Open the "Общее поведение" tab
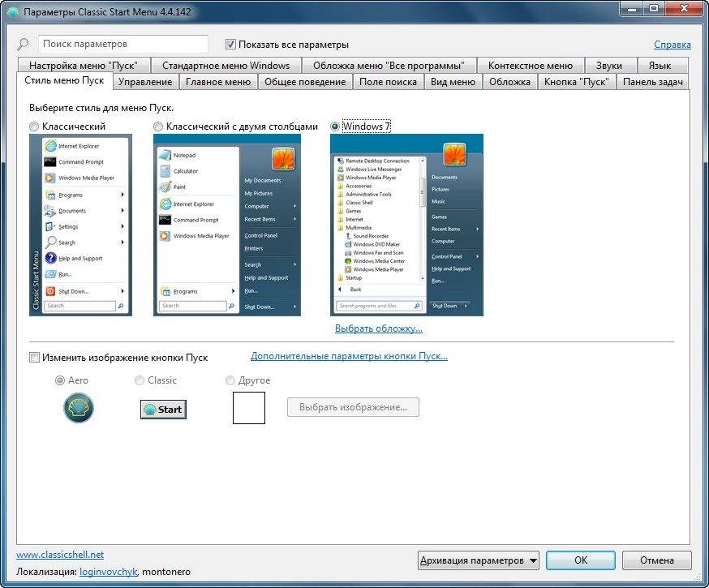This screenshot has height=588, width=709. tap(305, 82)
